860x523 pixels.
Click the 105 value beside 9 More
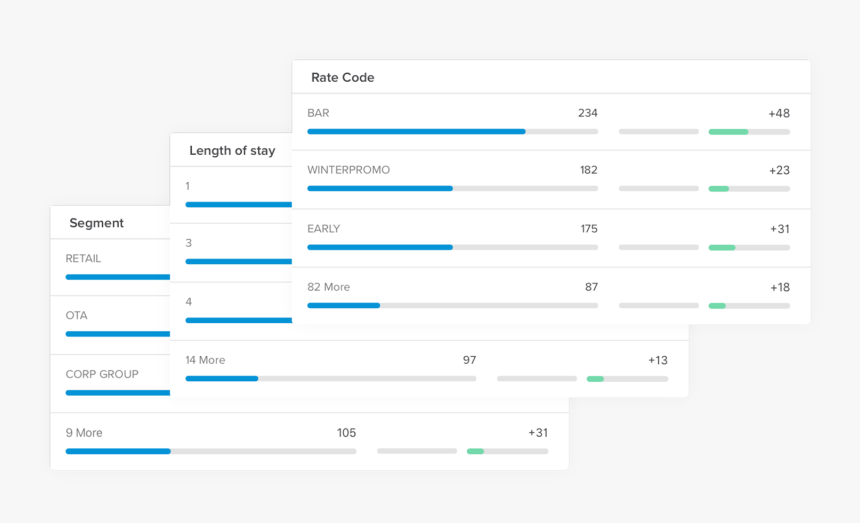pyautogui.click(x=346, y=433)
